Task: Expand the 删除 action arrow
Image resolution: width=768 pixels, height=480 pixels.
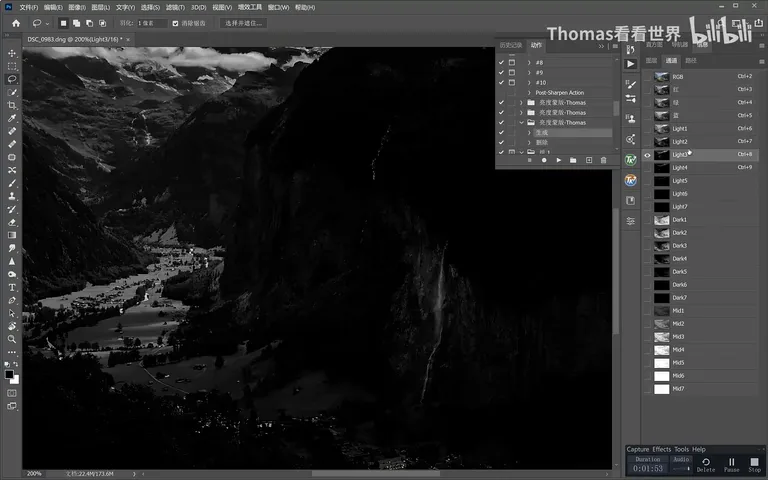Action: (x=529, y=143)
